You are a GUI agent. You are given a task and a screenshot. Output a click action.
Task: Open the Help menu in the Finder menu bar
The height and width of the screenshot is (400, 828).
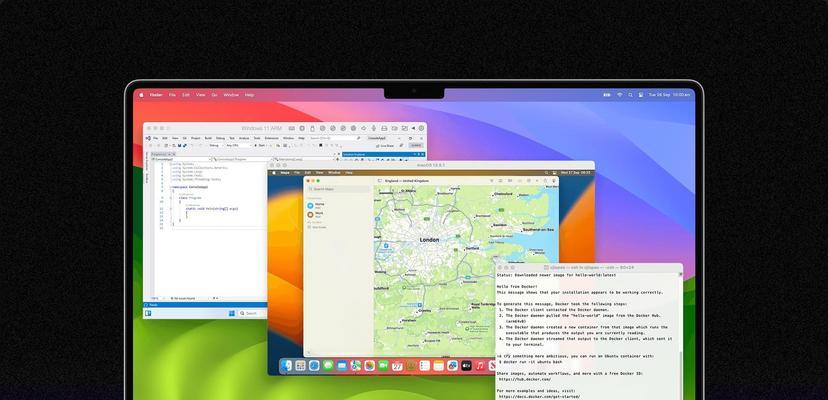pos(249,95)
